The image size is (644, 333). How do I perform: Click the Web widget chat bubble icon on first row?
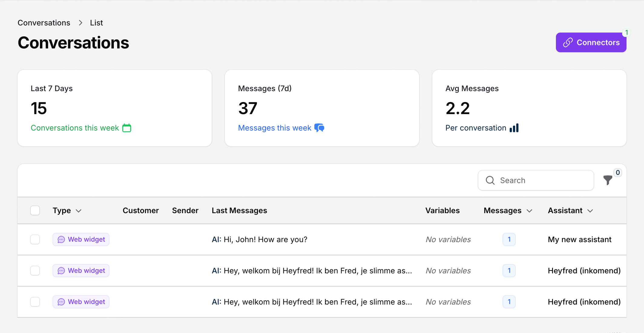click(x=61, y=239)
